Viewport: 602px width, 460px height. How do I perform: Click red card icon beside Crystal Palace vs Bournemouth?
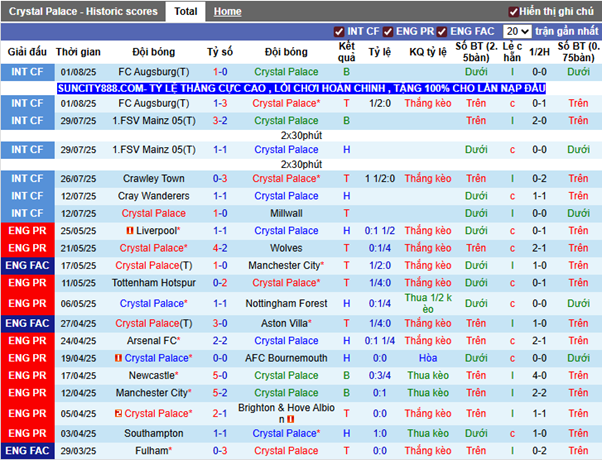click(118, 358)
